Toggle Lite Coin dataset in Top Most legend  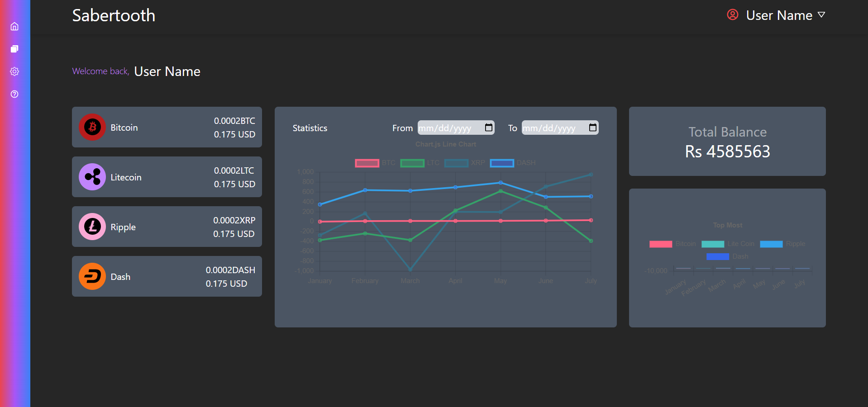point(728,244)
